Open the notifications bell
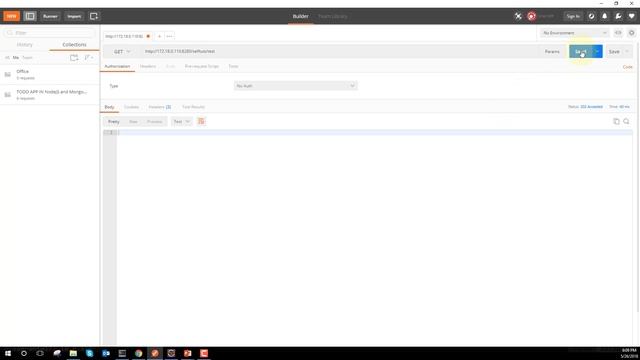Screen dimensions: 640x360 click(604, 16)
